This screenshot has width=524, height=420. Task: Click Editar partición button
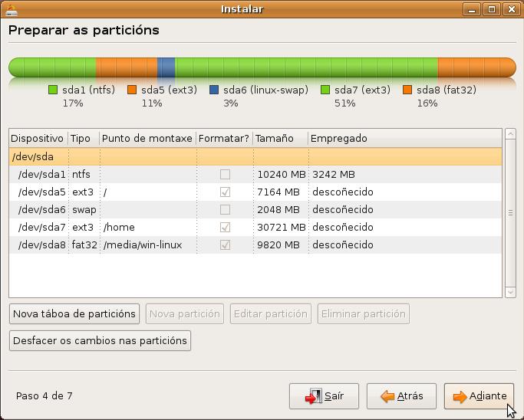click(x=270, y=313)
